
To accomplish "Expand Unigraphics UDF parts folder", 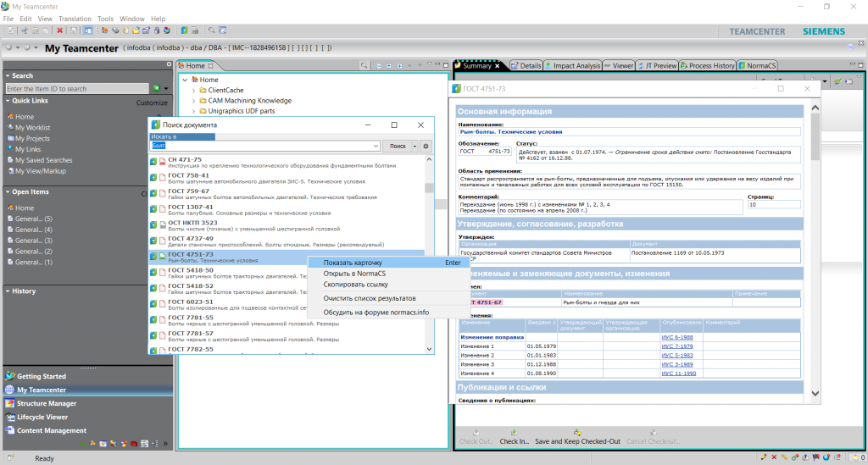I will tap(194, 111).
